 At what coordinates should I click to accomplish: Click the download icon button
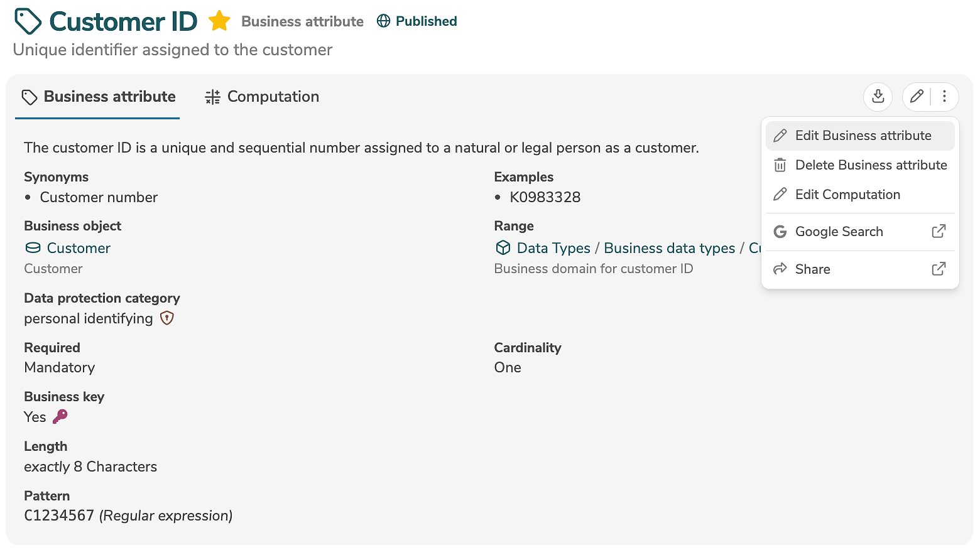[878, 97]
